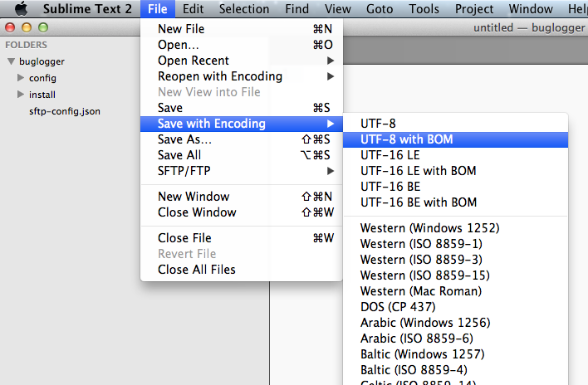588x385 pixels.
Task: Open the Window menu
Action: click(531, 8)
